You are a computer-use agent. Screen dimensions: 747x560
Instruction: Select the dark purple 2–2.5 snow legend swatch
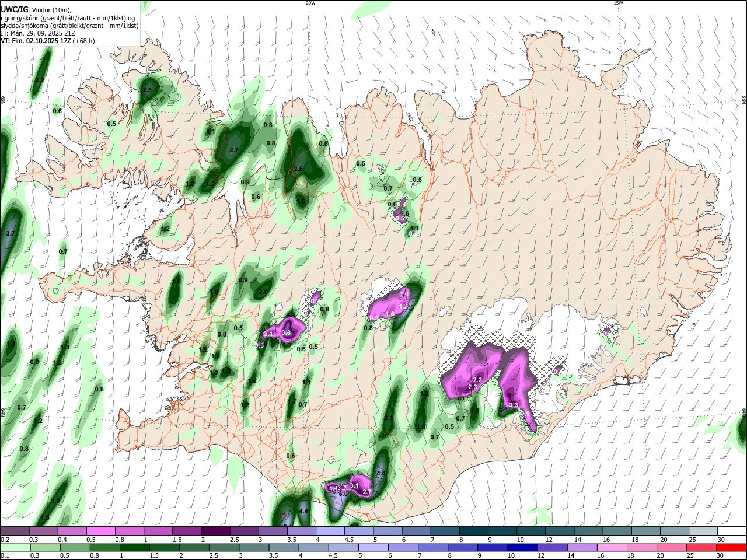pos(215,531)
